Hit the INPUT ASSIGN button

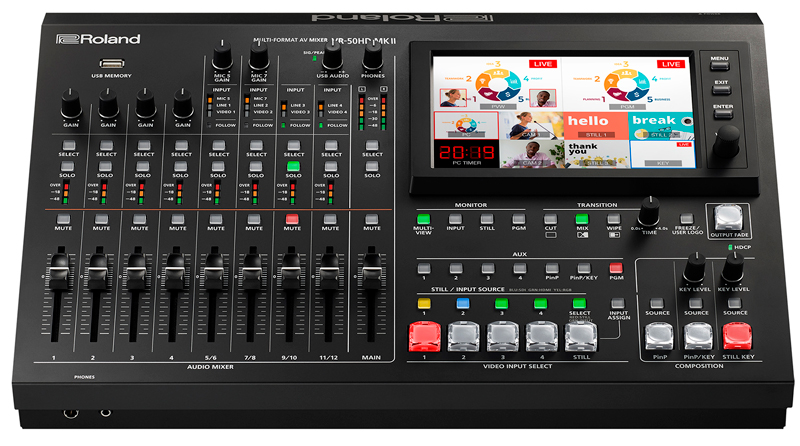pos(618,304)
